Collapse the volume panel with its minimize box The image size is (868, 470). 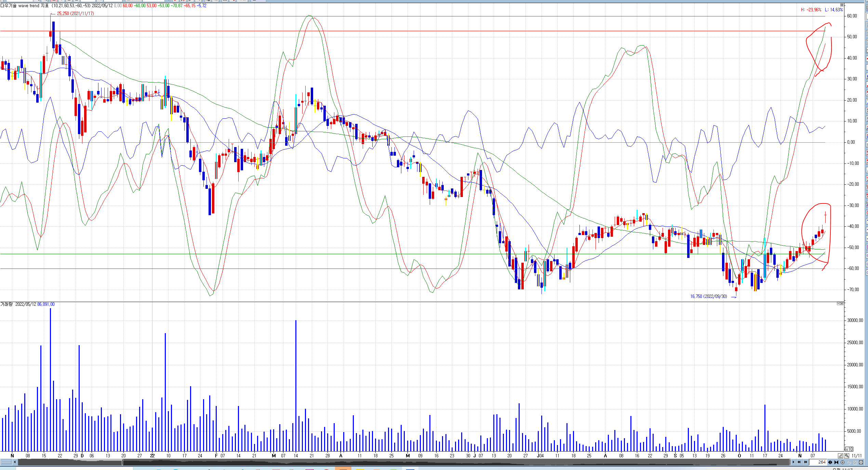click(x=838, y=303)
